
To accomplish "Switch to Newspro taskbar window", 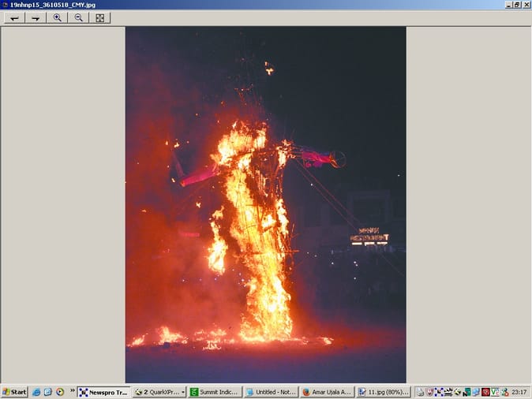I will (x=103, y=392).
